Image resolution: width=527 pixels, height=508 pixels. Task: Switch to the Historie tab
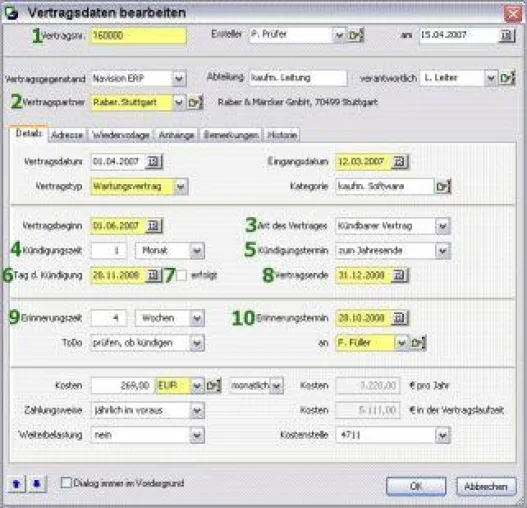pyautogui.click(x=282, y=135)
